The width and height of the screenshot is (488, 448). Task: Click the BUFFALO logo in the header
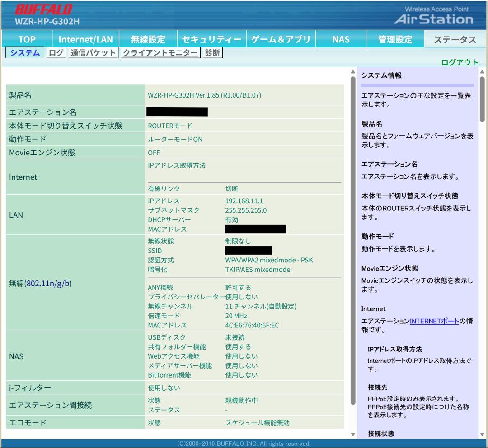click(43, 9)
